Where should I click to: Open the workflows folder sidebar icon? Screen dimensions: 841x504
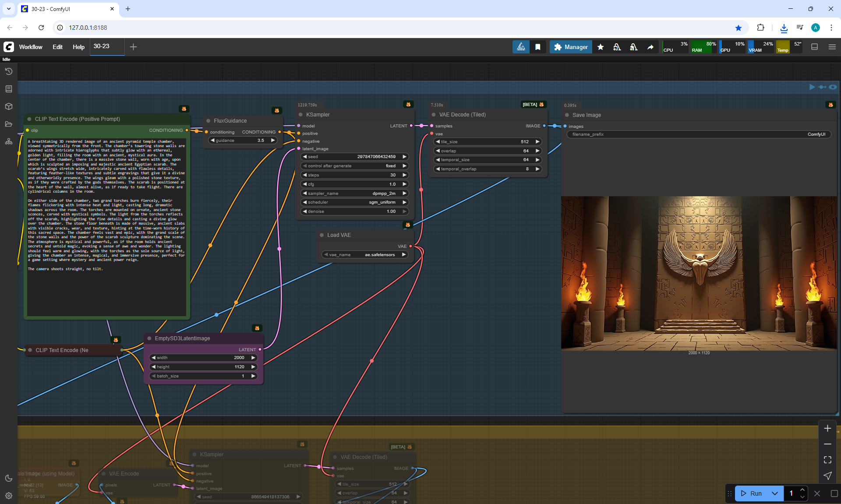[9, 124]
